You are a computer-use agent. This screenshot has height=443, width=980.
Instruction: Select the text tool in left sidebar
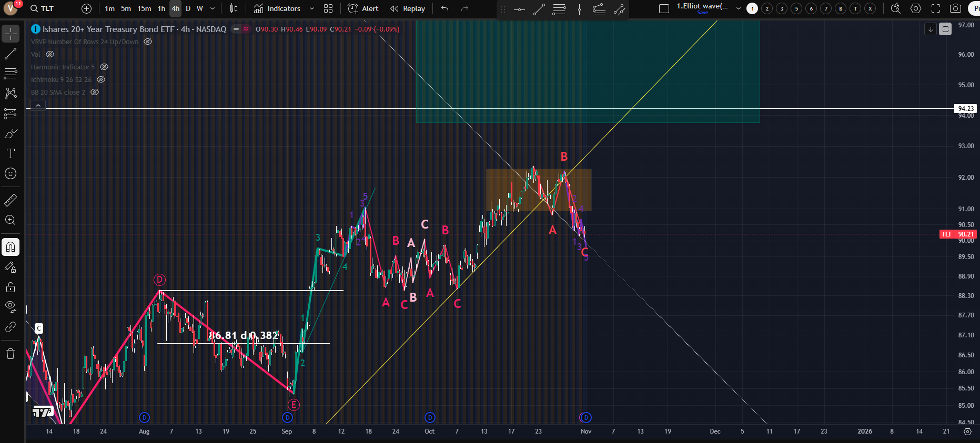[11, 153]
